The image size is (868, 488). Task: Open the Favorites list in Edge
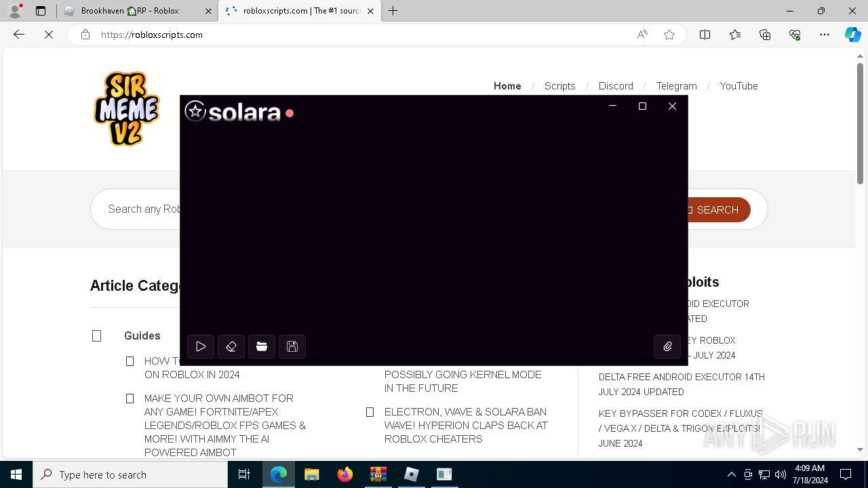tap(735, 35)
